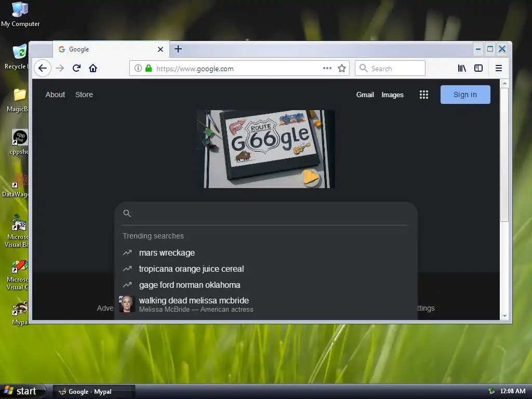The width and height of the screenshot is (532, 399).
Task: Go back with the browser back arrow
Action: (x=43, y=68)
